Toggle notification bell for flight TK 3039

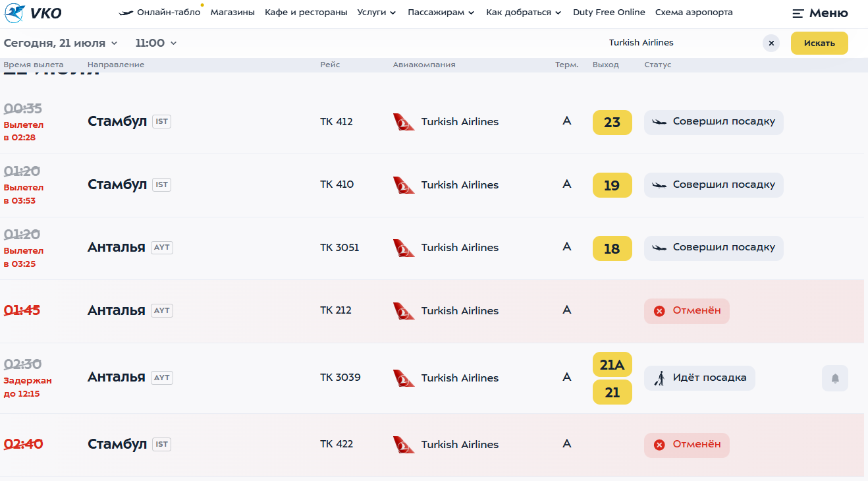(835, 378)
